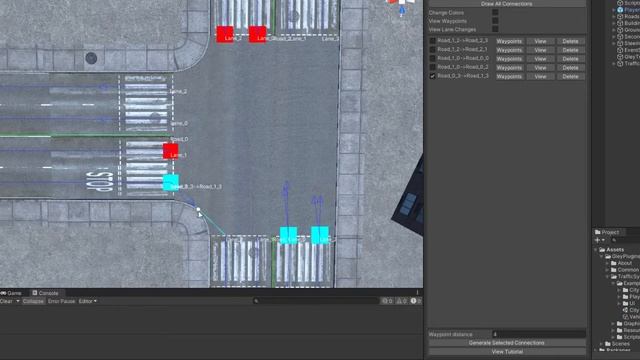Expand the Buildings object in Hierarchy
640x360 pixels.
point(614,23)
